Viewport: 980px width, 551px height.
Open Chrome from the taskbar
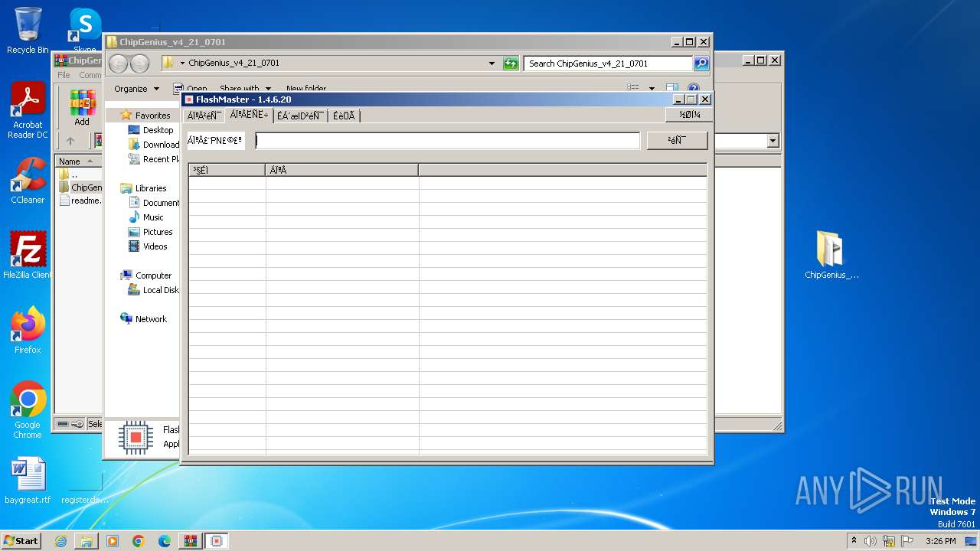[x=139, y=541]
